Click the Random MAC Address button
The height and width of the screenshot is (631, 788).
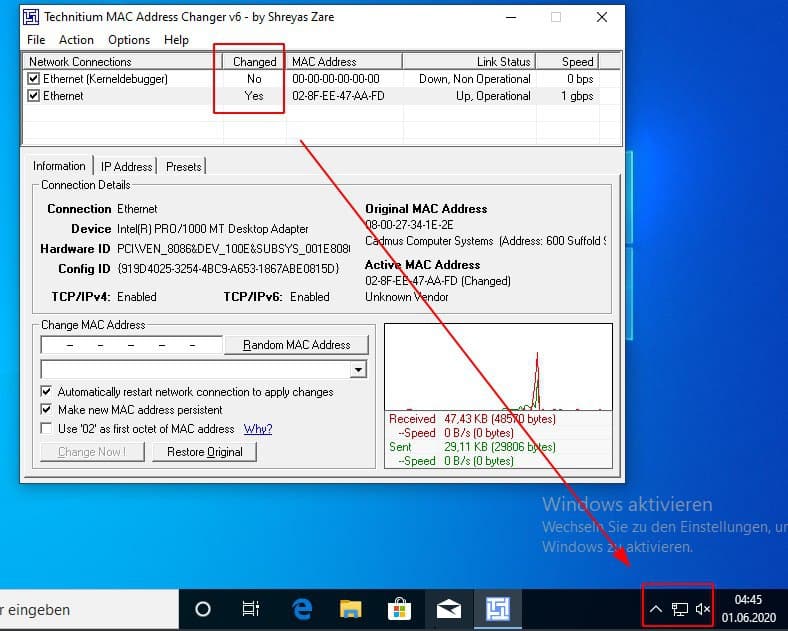pos(296,345)
